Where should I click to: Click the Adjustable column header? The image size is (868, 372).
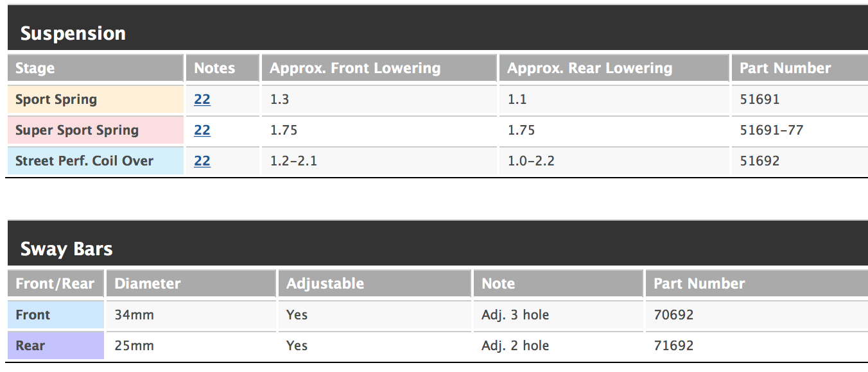(325, 284)
